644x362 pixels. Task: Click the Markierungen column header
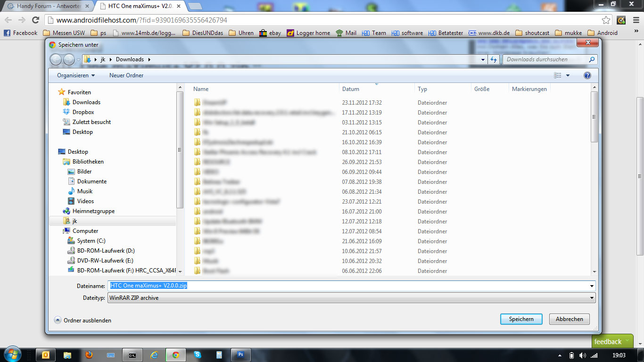[x=529, y=89]
